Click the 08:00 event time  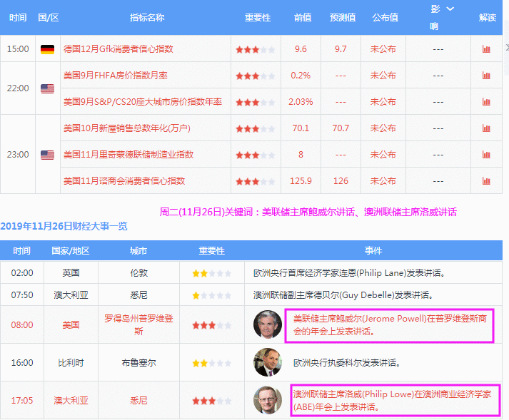point(22,324)
